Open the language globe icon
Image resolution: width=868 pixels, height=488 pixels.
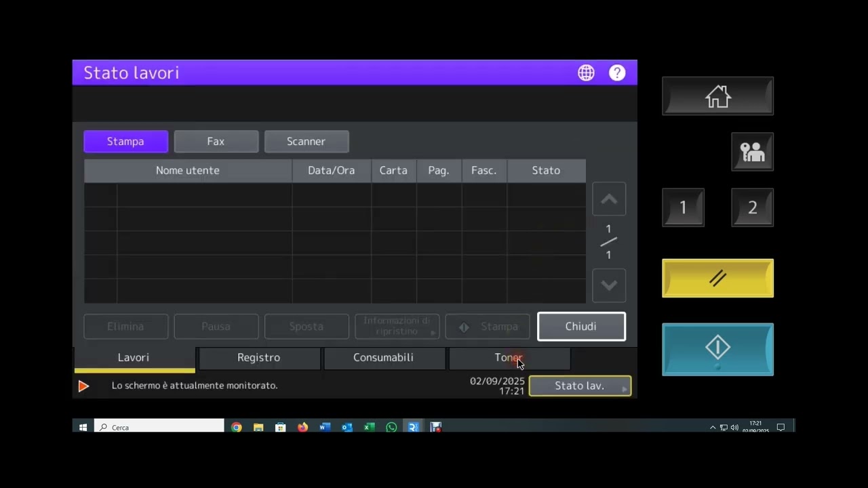point(586,73)
